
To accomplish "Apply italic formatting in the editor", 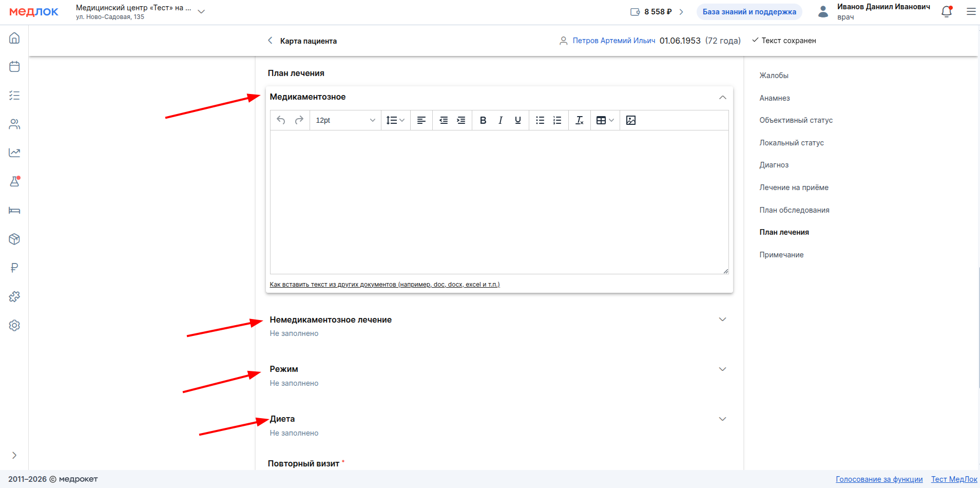I will 500,120.
